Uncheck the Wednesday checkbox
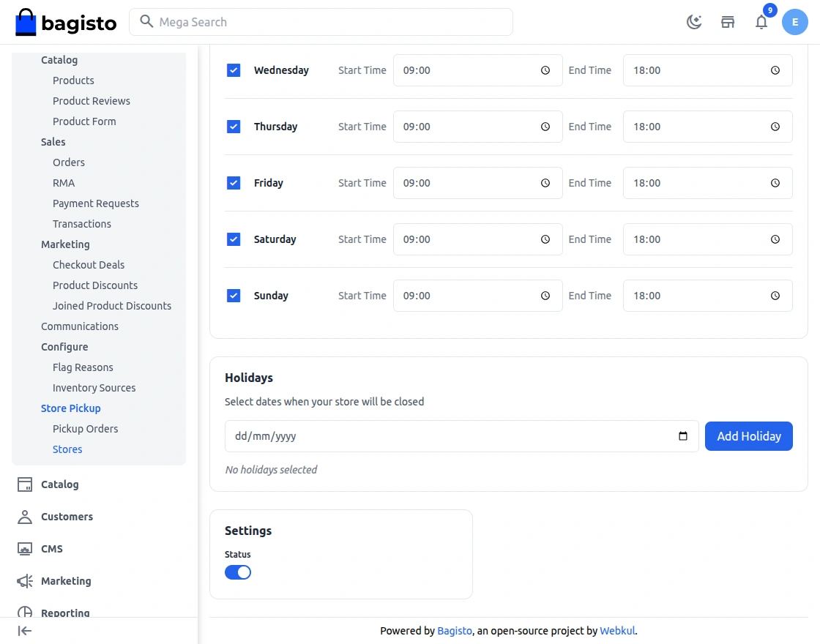 click(234, 70)
